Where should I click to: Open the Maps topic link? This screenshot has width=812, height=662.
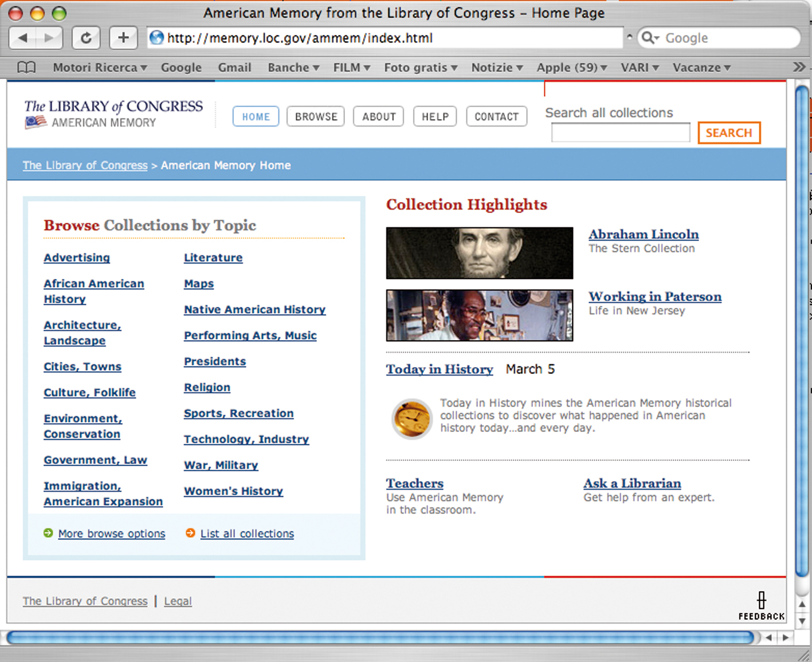199,283
